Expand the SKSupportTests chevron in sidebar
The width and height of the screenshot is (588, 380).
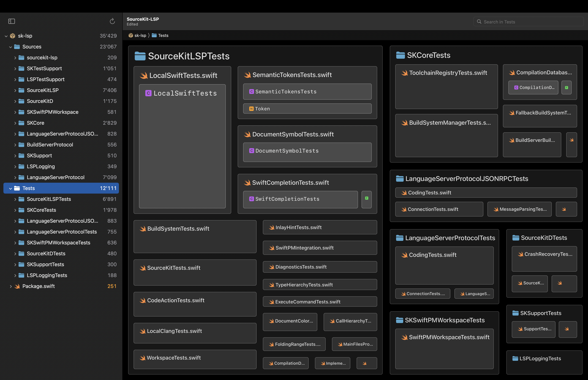point(15,265)
